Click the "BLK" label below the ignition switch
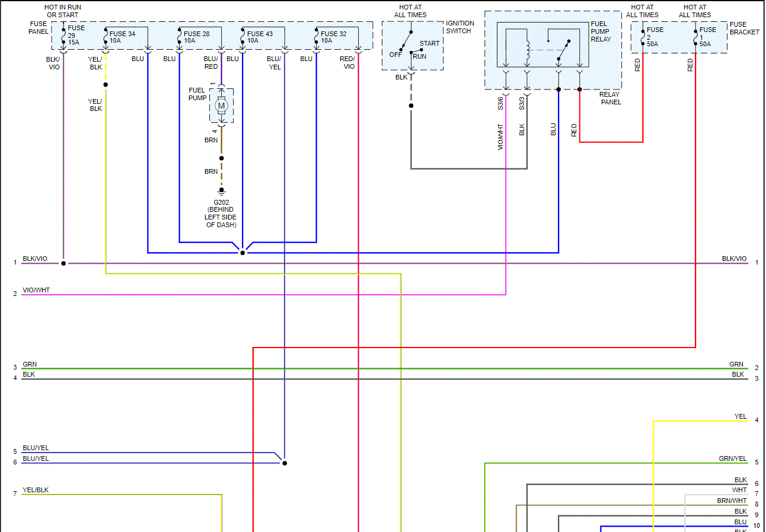The image size is (766, 532). 401,77
